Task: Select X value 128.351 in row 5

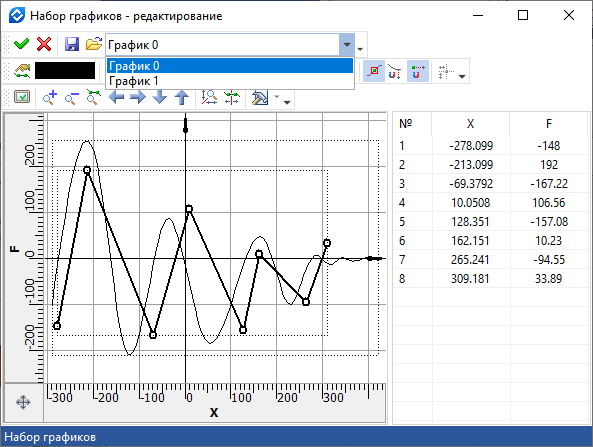Action: tap(471, 222)
